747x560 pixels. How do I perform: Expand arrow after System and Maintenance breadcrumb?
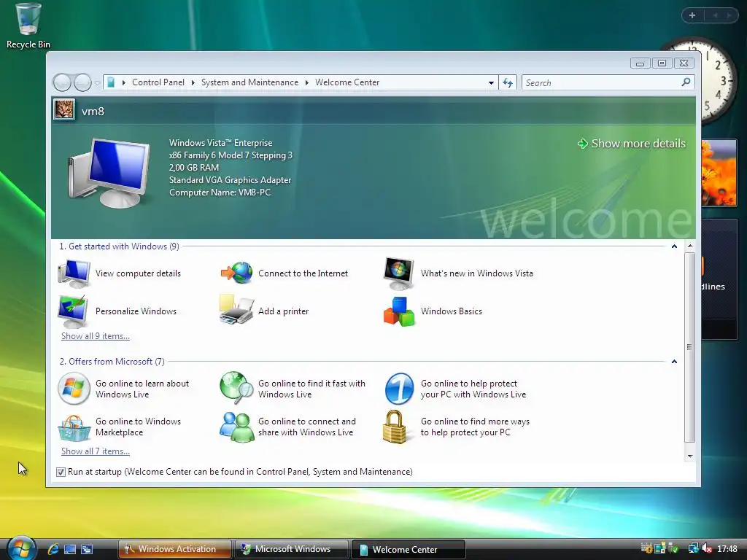click(x=307, y=82)
